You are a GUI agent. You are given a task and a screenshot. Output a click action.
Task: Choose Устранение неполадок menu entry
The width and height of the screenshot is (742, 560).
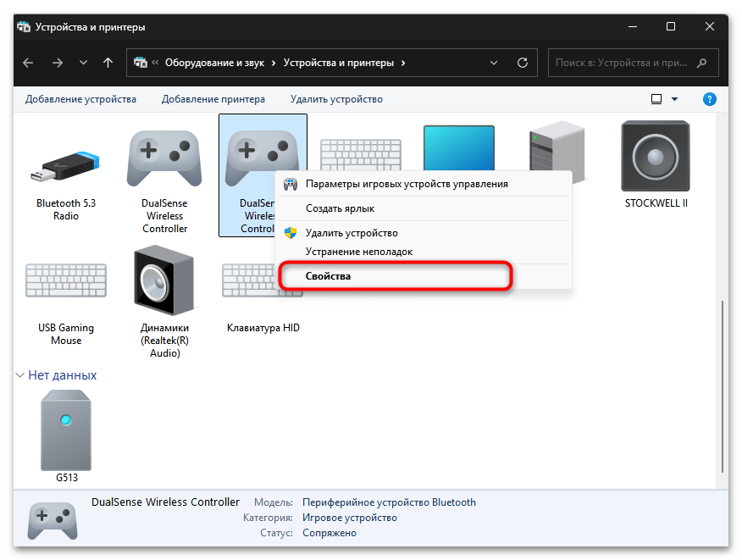(424, 252)
